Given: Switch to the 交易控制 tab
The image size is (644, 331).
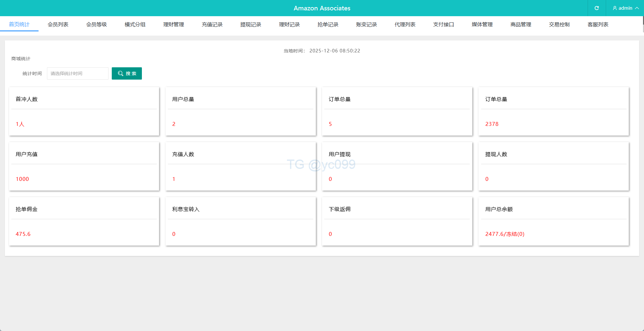Looking at the screenshot, I should 559,25.
